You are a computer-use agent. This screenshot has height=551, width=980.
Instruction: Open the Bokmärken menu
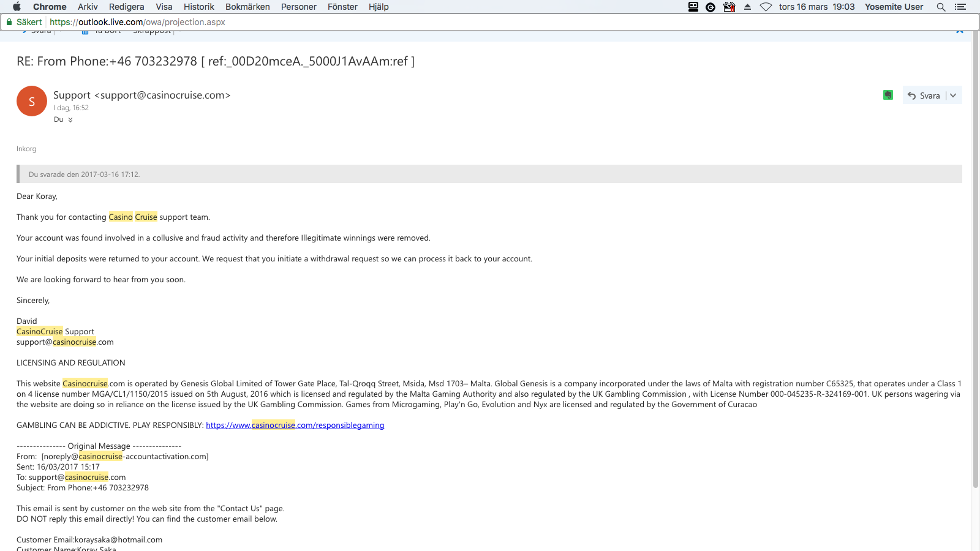coord(247,7)
